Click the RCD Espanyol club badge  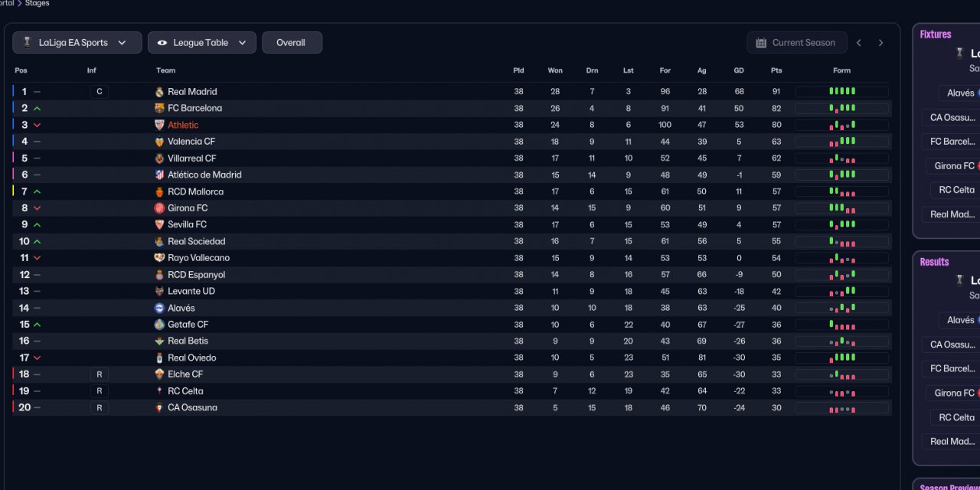click(159, 275)
